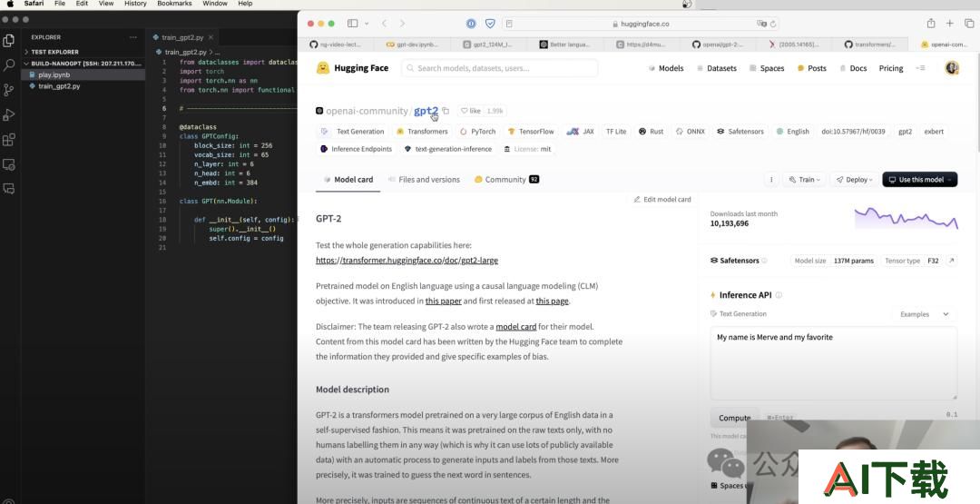This screenshot has height=504, width=980.
Task: Open the Deploy dropdown
Action: pyautogui.click(x=854, y=180)
